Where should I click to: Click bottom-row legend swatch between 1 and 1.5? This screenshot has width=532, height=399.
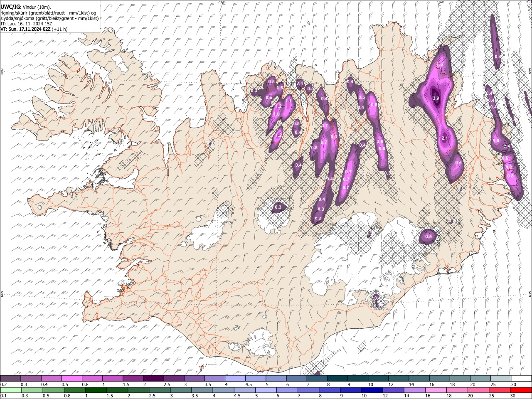[96, 390]
